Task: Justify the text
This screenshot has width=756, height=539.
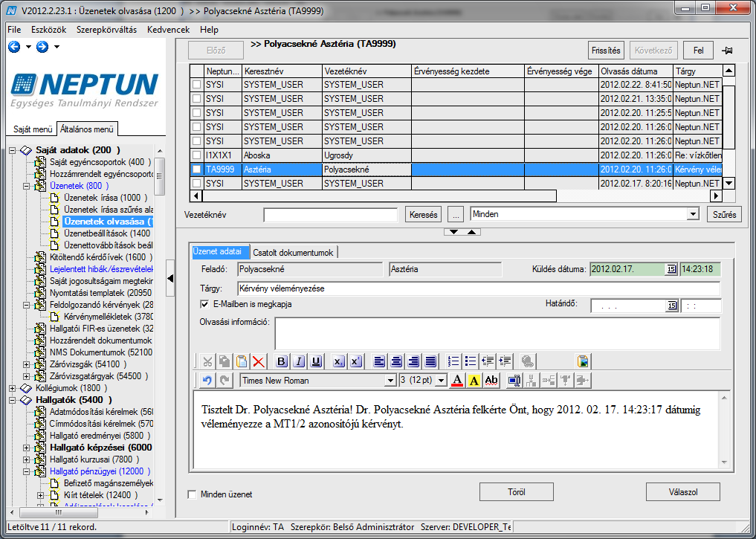Action: click(x=430, y=361)
